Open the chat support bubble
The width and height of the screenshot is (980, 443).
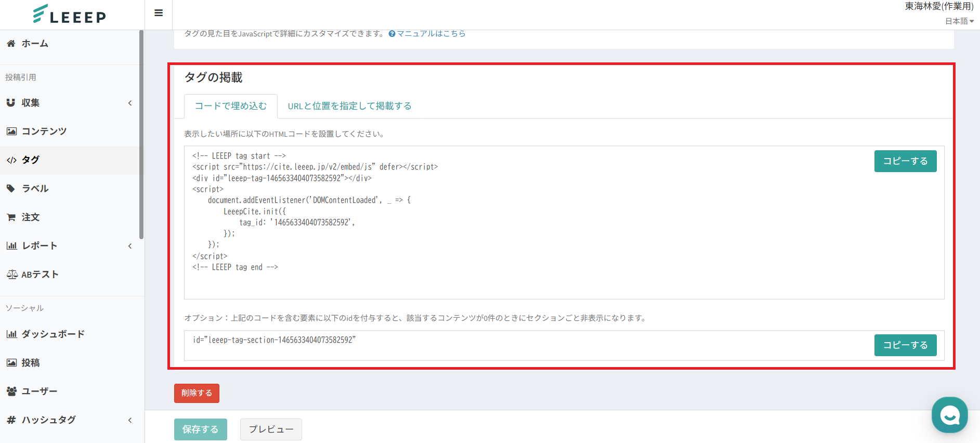(x=950, y=415)
